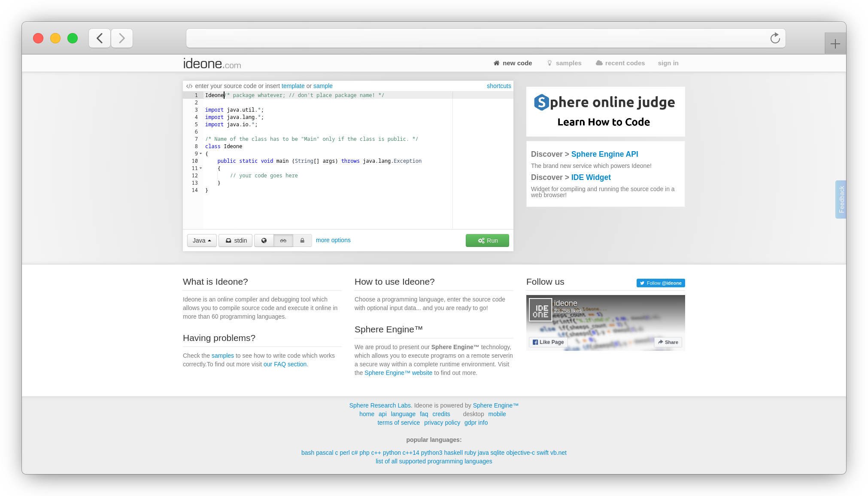Click the faq footer link
The image size is (868, 496).
(424, 414)
